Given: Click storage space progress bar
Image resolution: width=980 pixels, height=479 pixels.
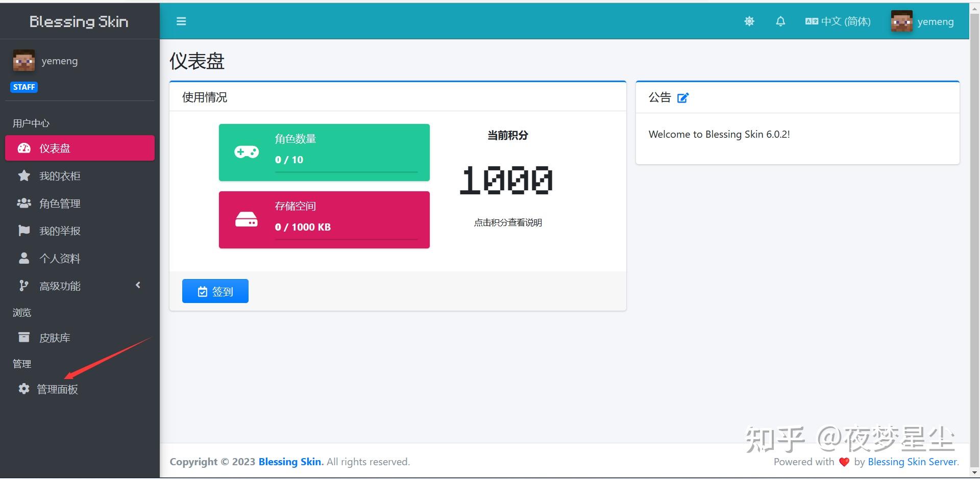Looking at the screenshot, I should (x=346, y=239).
